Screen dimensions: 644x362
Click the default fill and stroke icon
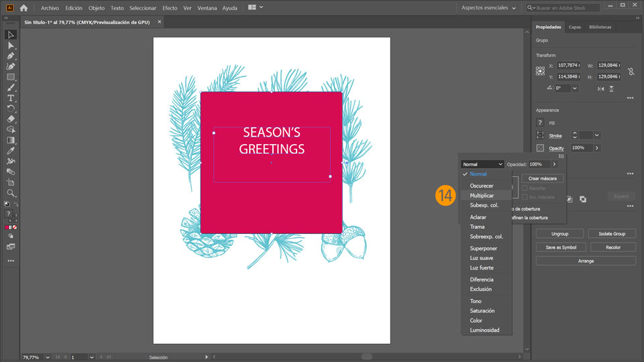pyautogui.click(x=7, y=204)
